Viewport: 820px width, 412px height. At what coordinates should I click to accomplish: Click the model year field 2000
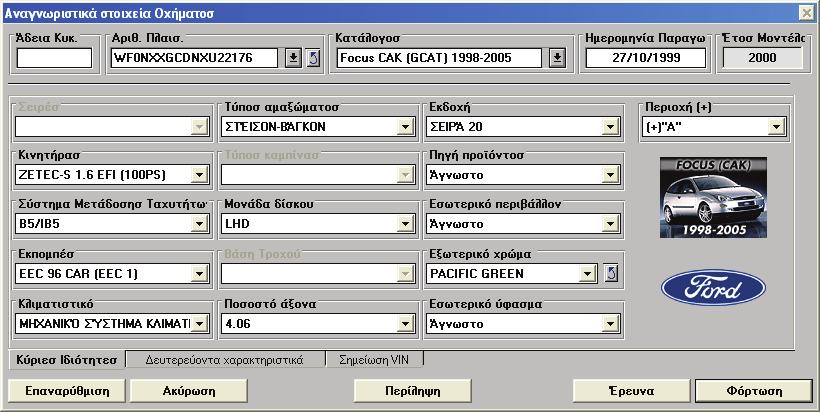pos(762,58)
